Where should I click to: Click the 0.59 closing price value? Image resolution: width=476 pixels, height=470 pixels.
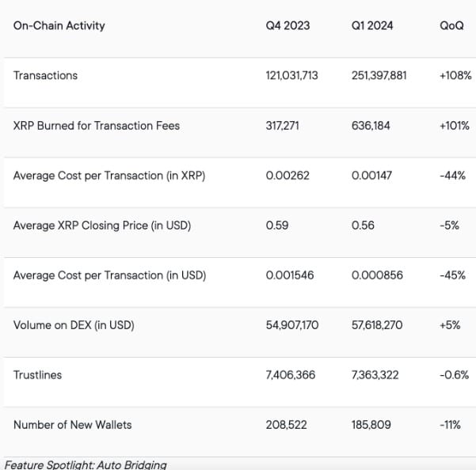[277, 226]
